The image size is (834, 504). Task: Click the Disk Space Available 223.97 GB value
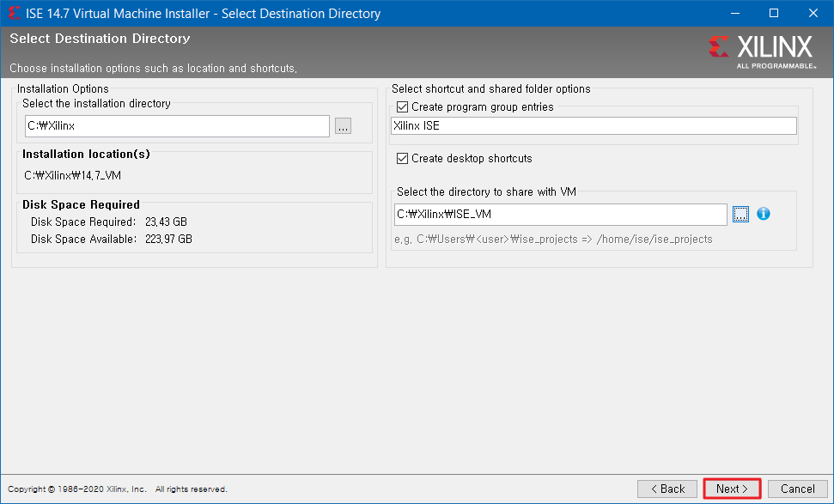[x=168, y=240]
